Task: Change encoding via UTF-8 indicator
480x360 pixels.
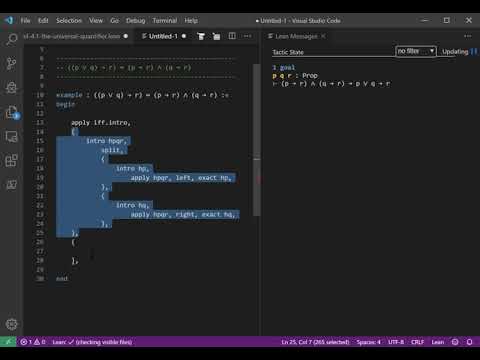Action: click(396, 342)
